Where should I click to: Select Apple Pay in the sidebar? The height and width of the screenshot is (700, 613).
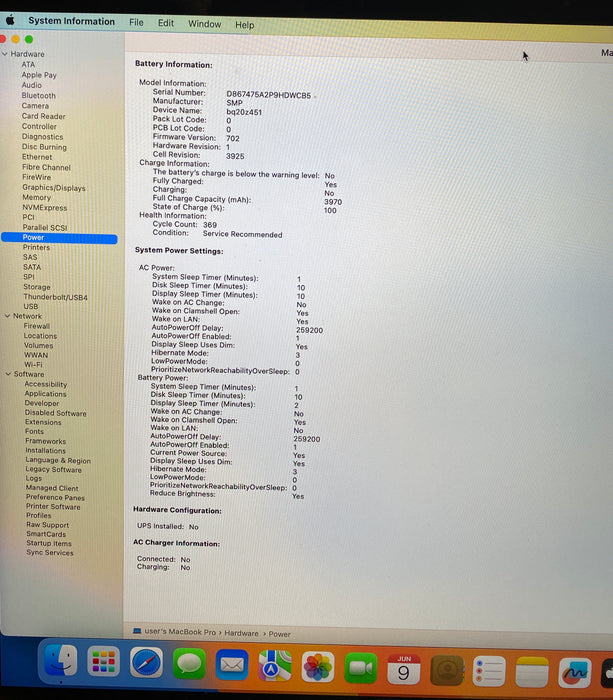(39, 75)
